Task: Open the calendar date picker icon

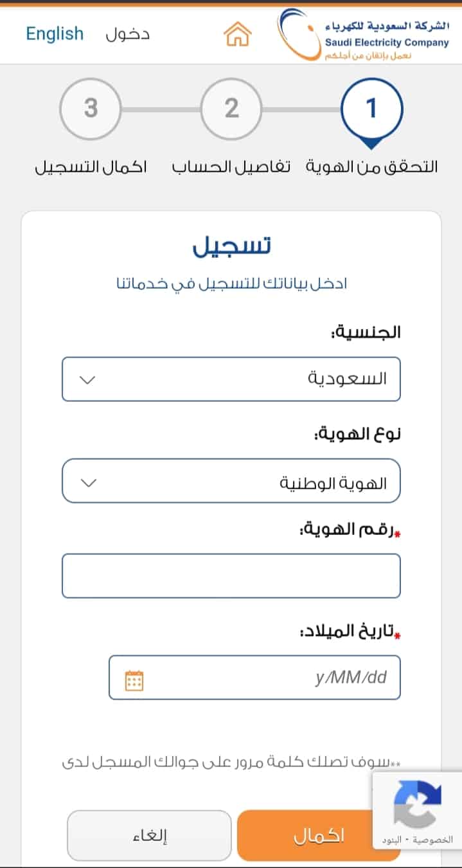Action: click(134, 680)
